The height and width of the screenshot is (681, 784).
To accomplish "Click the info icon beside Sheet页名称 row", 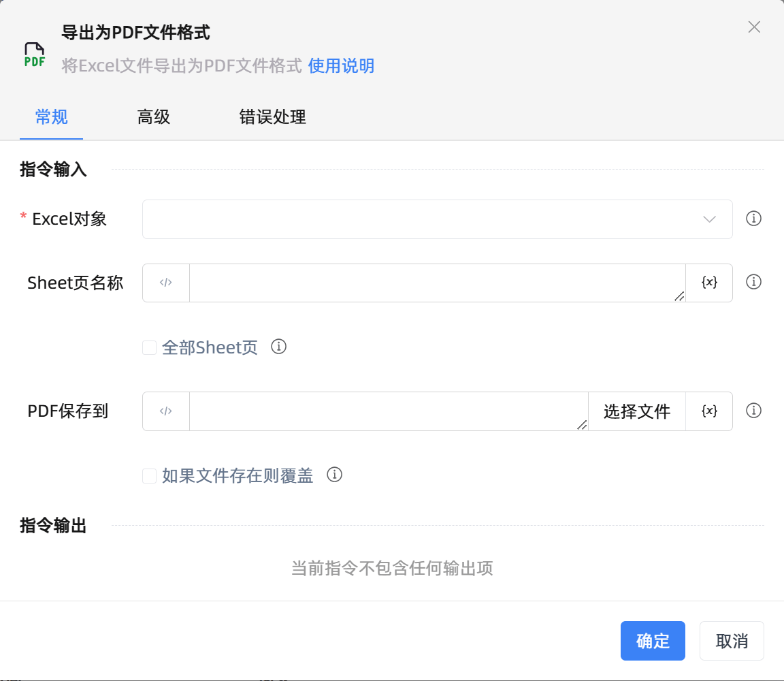I will [753, 281].
